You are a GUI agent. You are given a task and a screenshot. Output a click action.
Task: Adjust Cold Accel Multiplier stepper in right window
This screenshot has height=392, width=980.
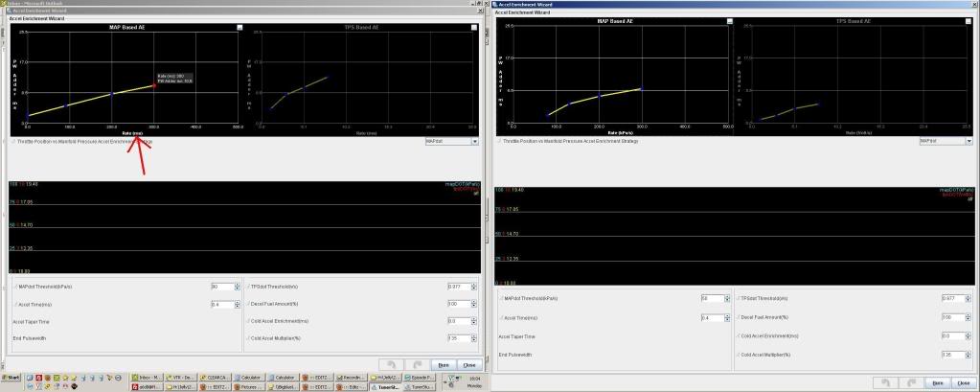(x=969, y=355)
